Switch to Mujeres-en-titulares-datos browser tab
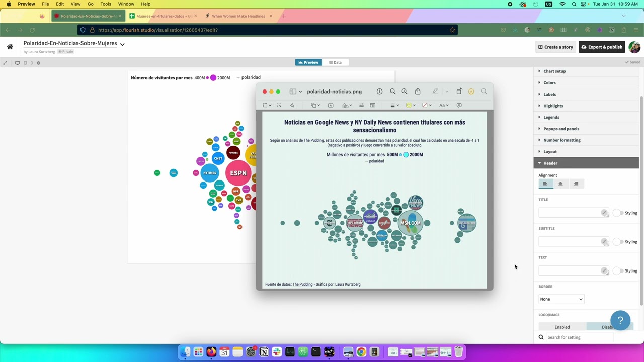644x362 pixels. (164, 16)
